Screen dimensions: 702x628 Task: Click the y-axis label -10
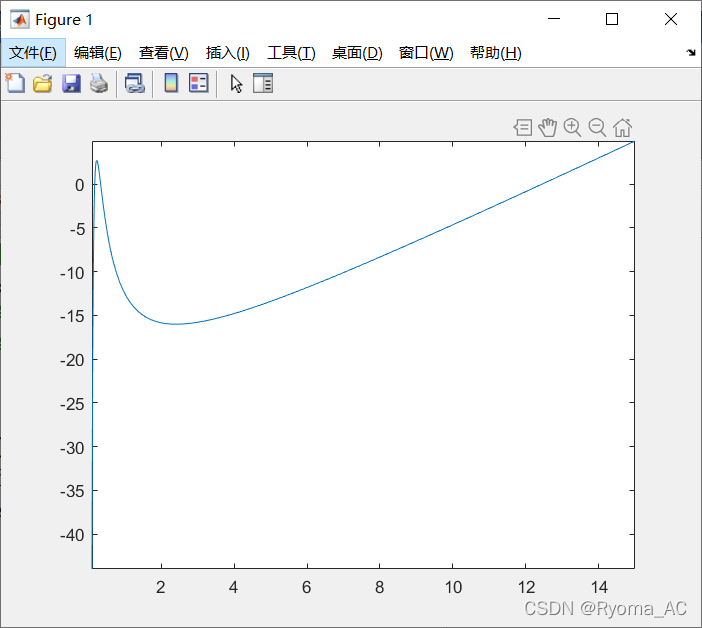72,273
